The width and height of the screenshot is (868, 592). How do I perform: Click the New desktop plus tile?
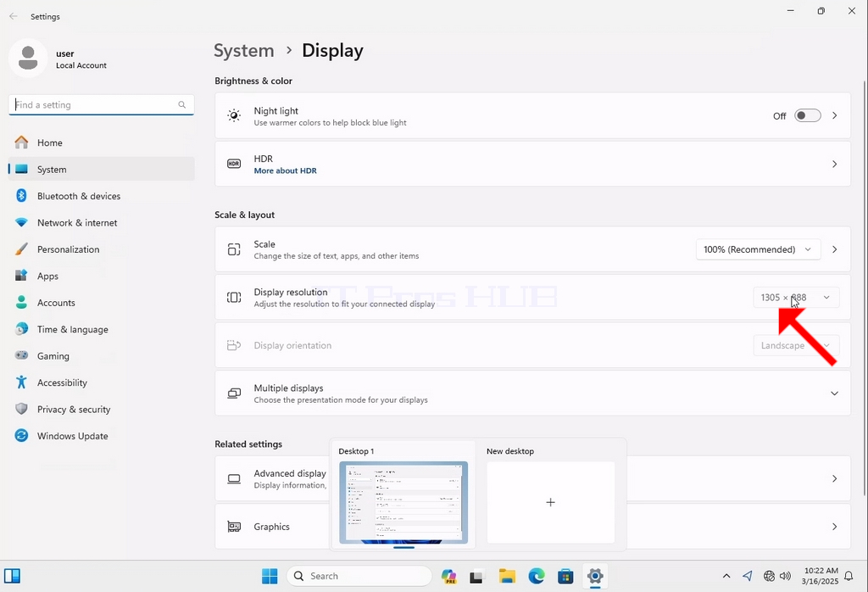pyautogui.click(x=551, y=502)
